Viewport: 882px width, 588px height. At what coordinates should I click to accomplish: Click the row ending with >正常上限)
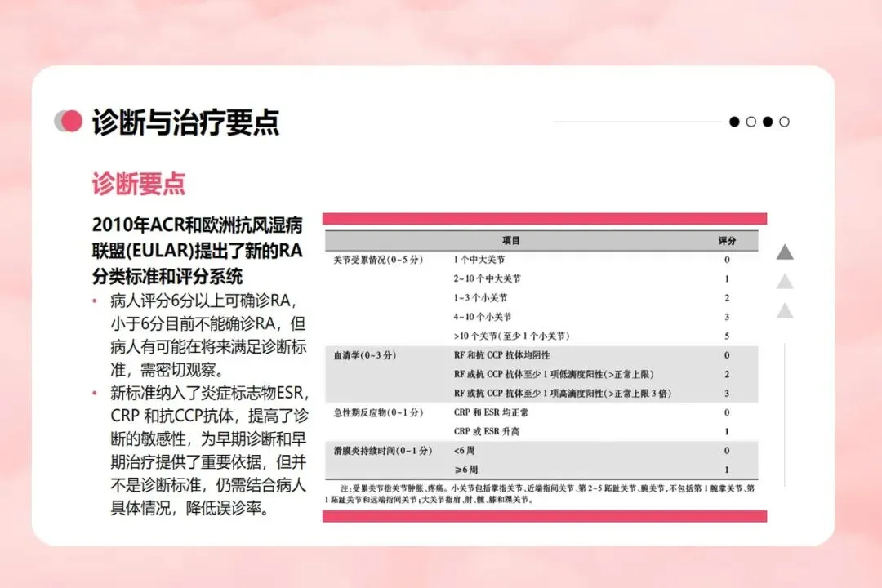pyautogui.click(x=554, y=374)
